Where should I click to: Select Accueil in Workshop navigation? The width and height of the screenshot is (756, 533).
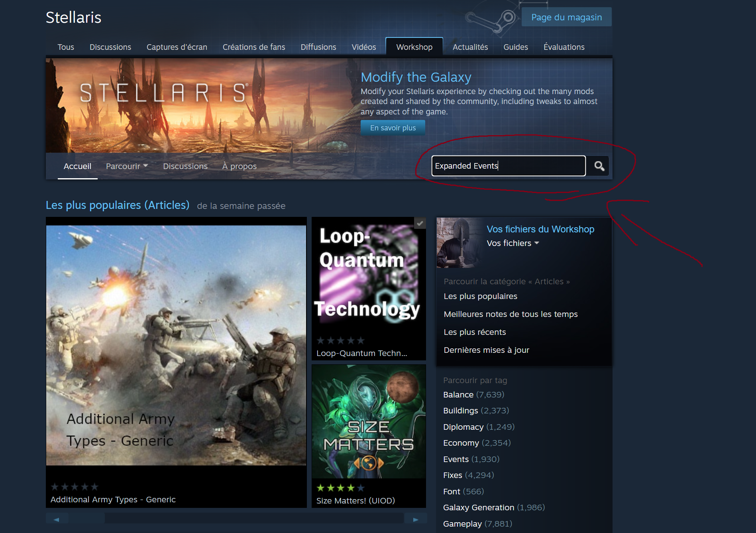pyautogui.click(x=78, y=166)
